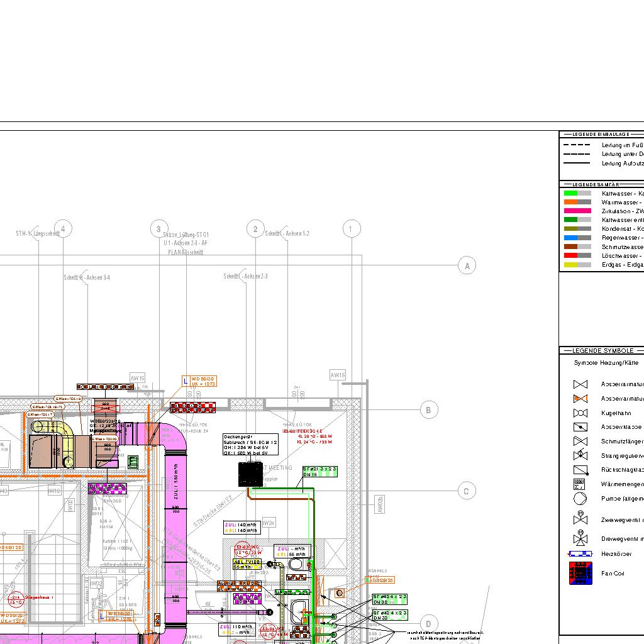Image resolution: width=644 pixels, height=644 pixels.
Task: Click the Kugelhahn valve symbol in legend
Action: click(x=580, y=413)
